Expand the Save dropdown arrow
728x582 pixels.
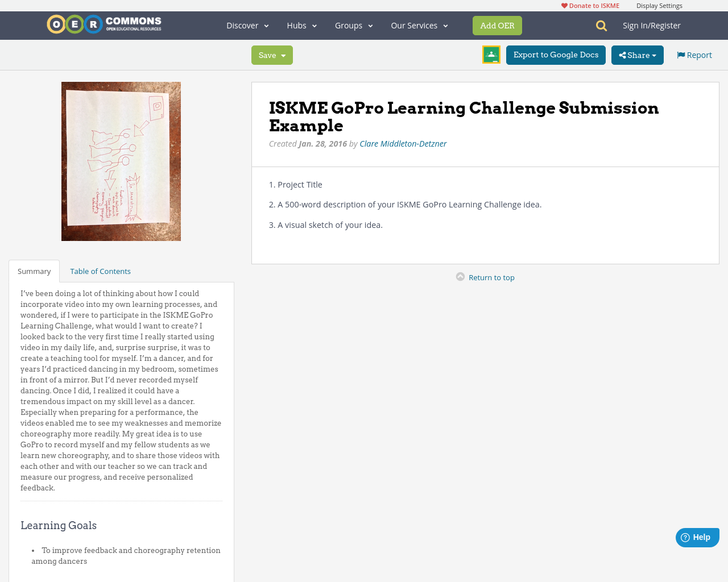pyautogui.click(x=284, y=55)
